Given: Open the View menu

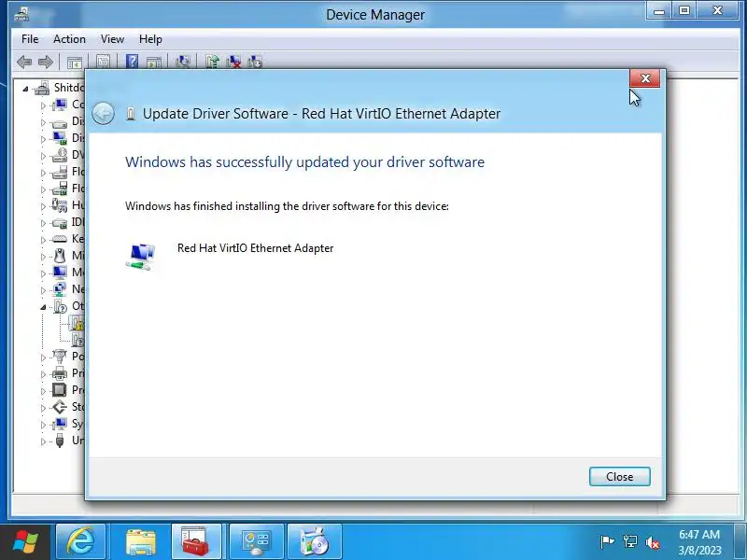Looking at the screenshot, I should coord(112,39).
